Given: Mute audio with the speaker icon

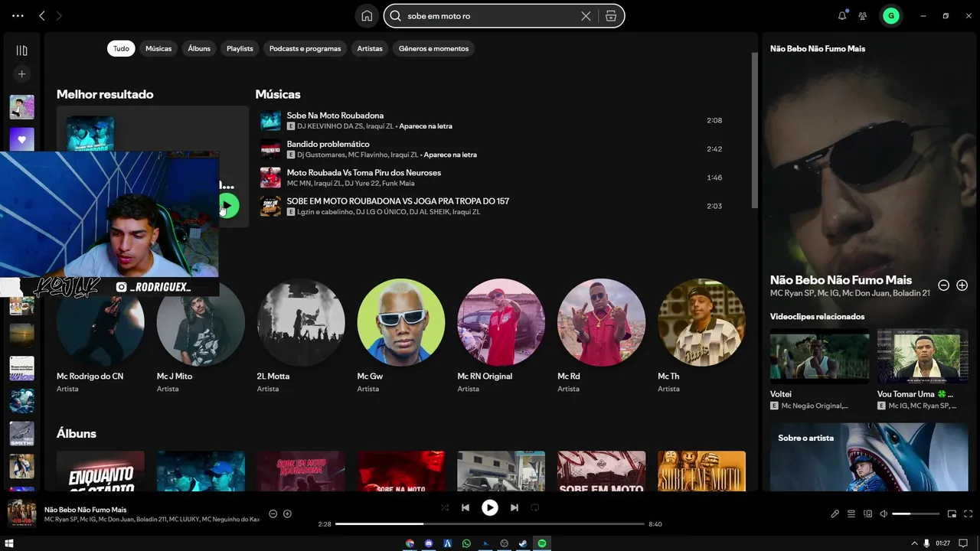Looking at the screenshot, I should point(884,514).
